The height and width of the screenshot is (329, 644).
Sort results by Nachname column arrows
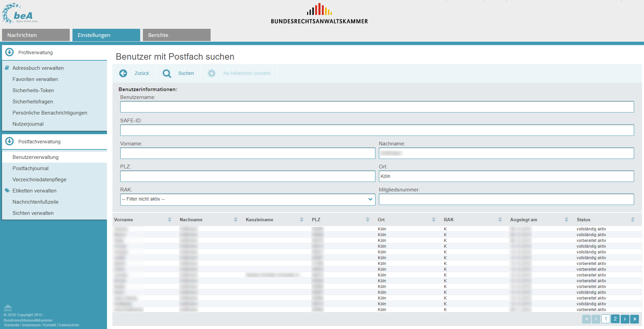[x=236, y=220]
